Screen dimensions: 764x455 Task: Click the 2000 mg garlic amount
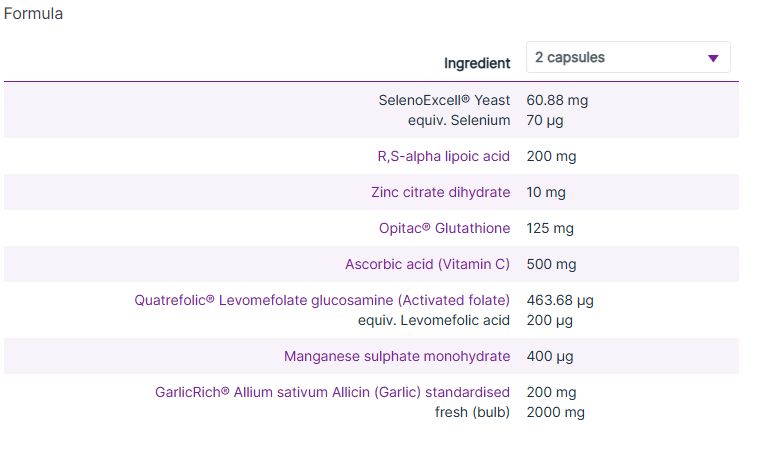point(555,413)
